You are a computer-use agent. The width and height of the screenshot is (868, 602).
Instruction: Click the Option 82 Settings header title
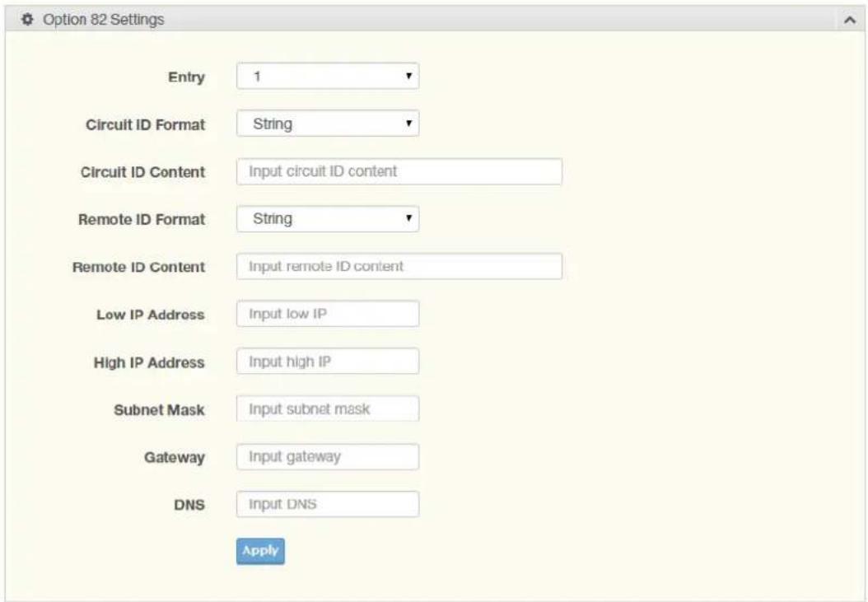(x=104, y=20)
